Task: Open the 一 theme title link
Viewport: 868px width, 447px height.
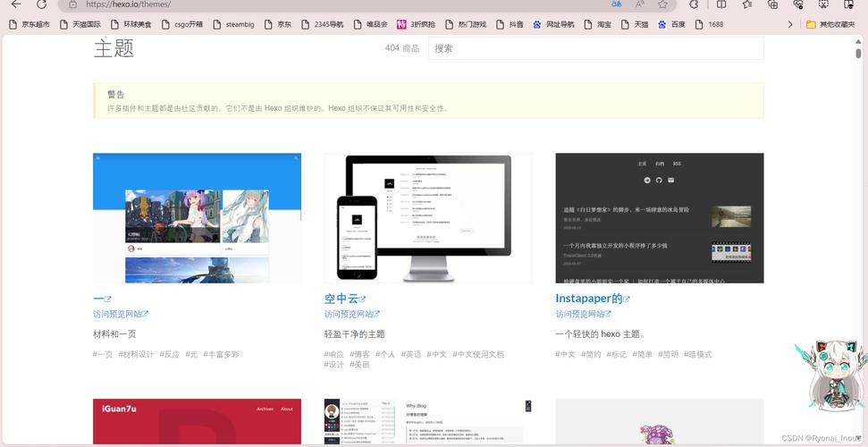Action: coord(102,299)
